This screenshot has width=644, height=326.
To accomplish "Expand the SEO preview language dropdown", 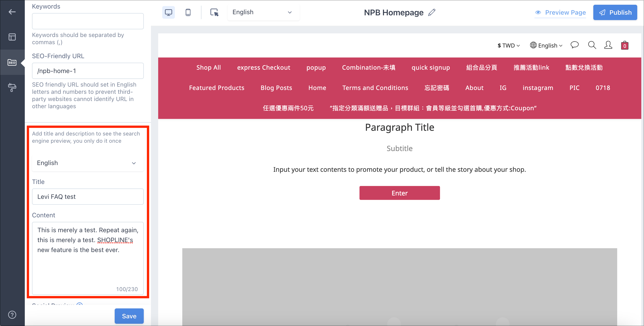I will coord(88,163).
